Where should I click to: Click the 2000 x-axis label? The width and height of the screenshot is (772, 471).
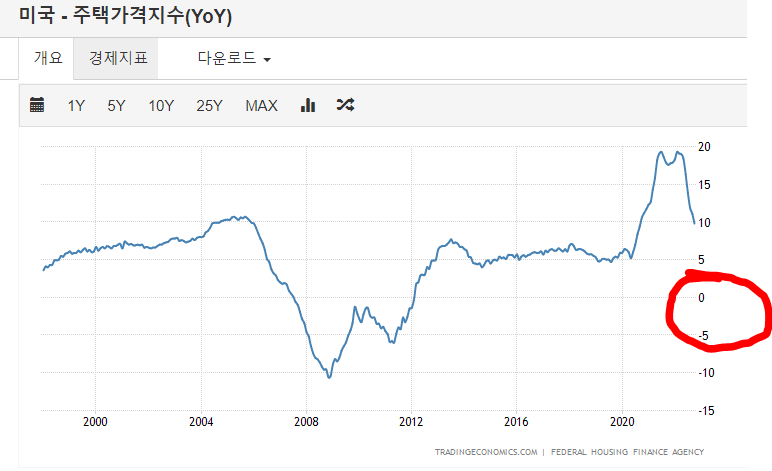click(x=95, y=422)
